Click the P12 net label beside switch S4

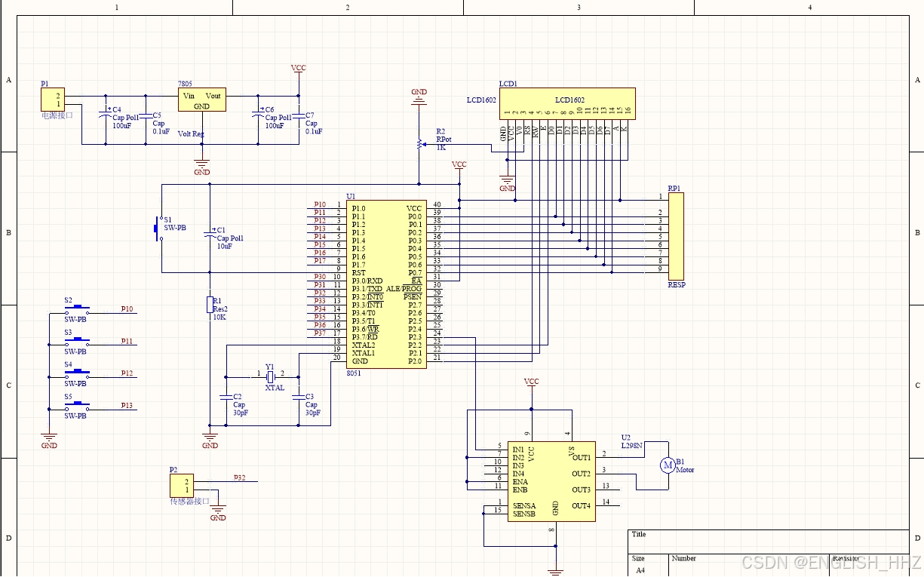tap(127, 373)
